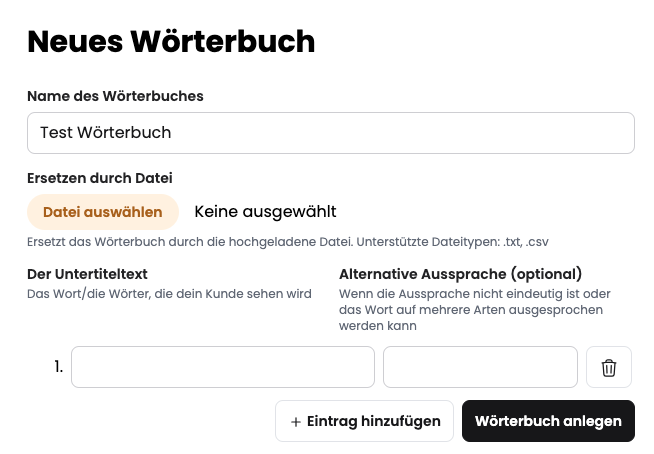
Task: Click the 'Der Untertiteltext' column heading
Action: pyautogui.click(x=87, y=274)
